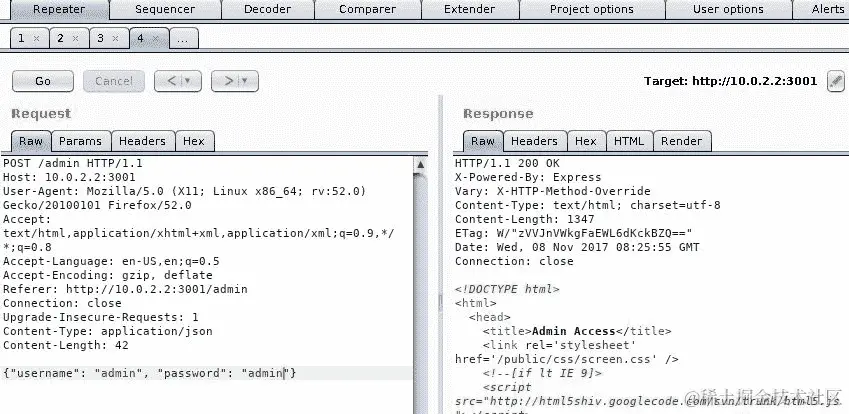Click the X-Powered-By: Express header
The height and width of the screenshot is (414, 849).
click(x=528, y=177)
